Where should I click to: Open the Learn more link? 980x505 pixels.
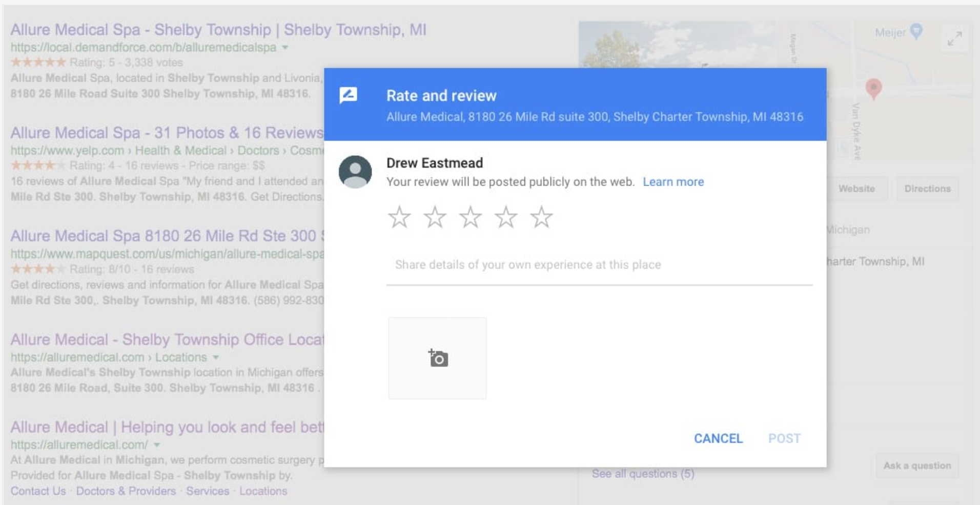tap(673, 181)
